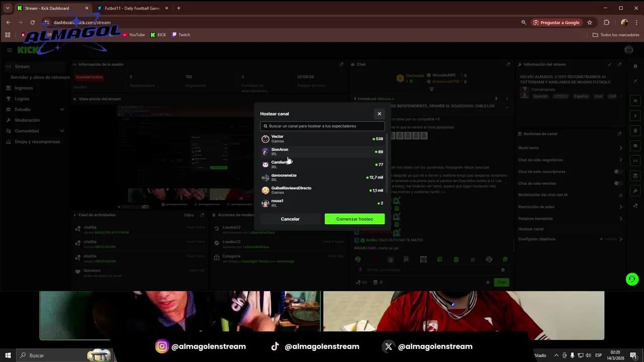Open Stream section in sidebar

[35, 66]
